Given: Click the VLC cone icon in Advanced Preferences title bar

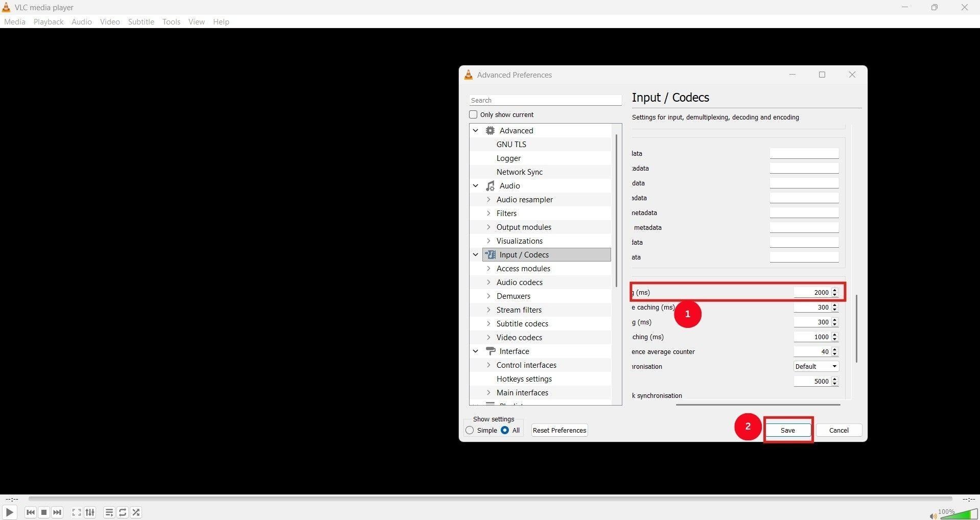Looking at the screenshot, I should coord(469,75).
